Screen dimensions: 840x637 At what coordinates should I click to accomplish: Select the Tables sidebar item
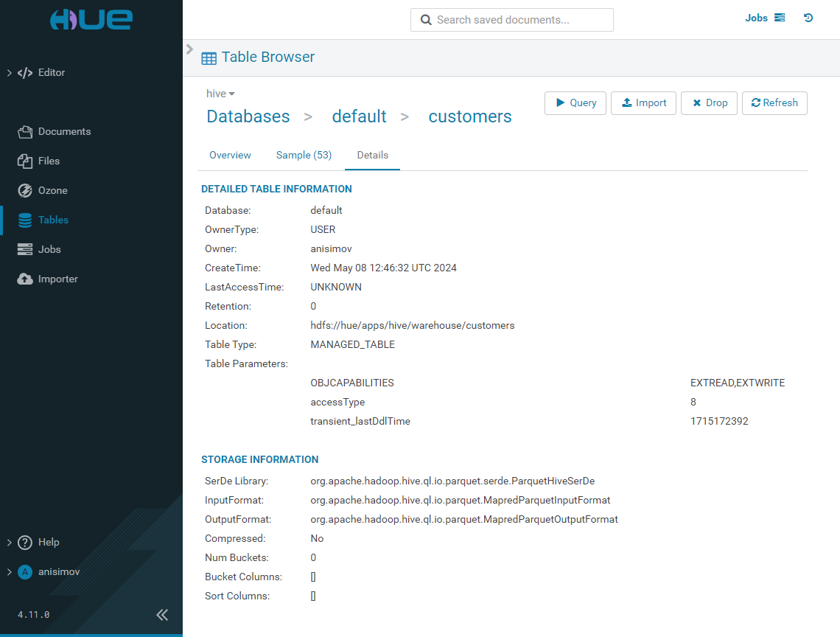pos(53,220)
